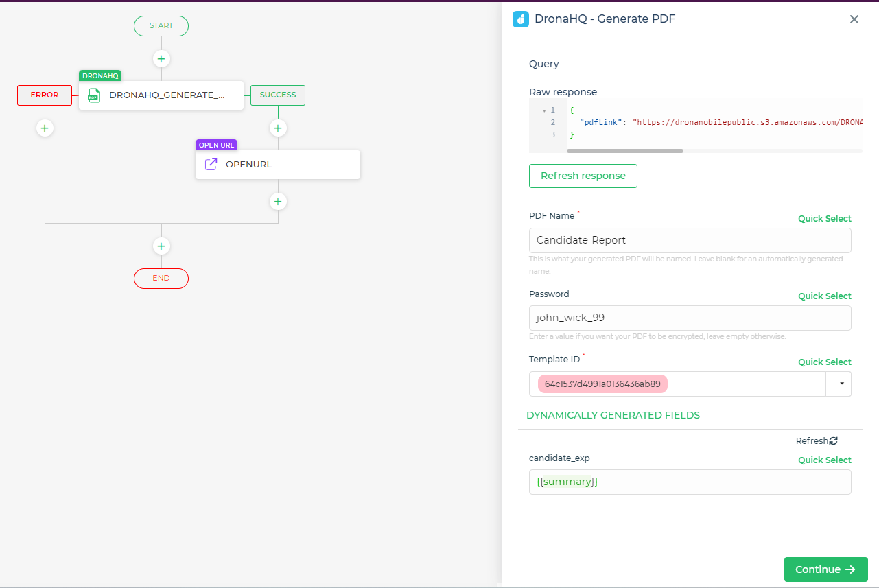The height and width of the screenshot is (588, 879).
Task: Click the raw response horizontal scrollbar
Action: [x=625, y=150]
